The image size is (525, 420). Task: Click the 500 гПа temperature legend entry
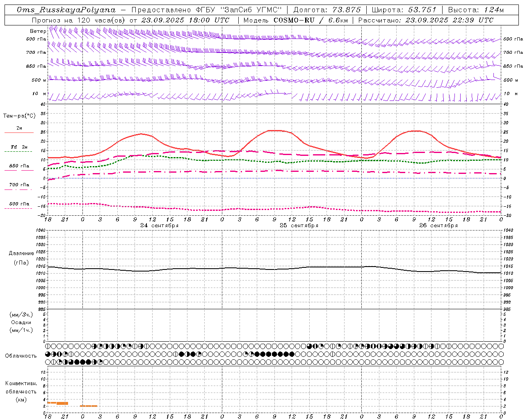click(x=19, y=204)
